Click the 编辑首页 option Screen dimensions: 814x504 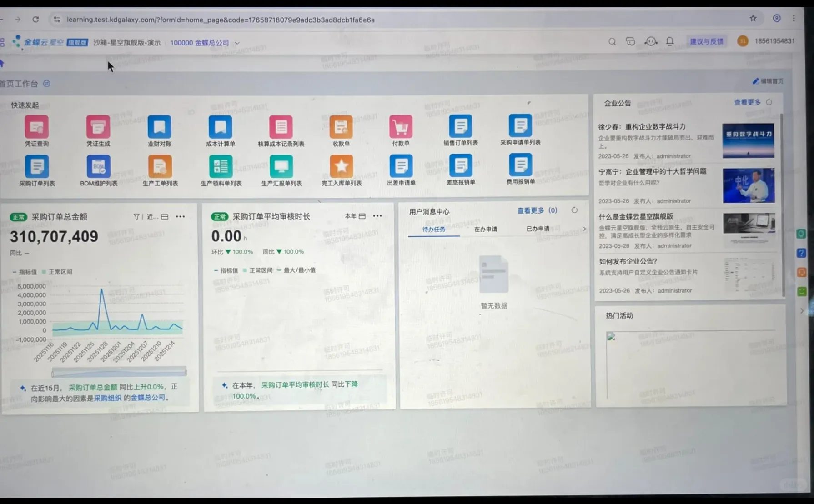(x=769, y=81)
